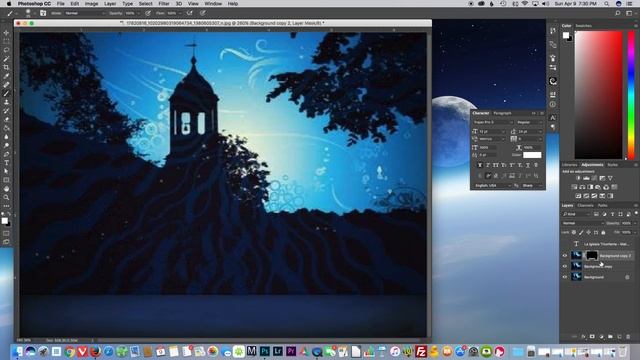Open the Layer menu

click(110, 4)
